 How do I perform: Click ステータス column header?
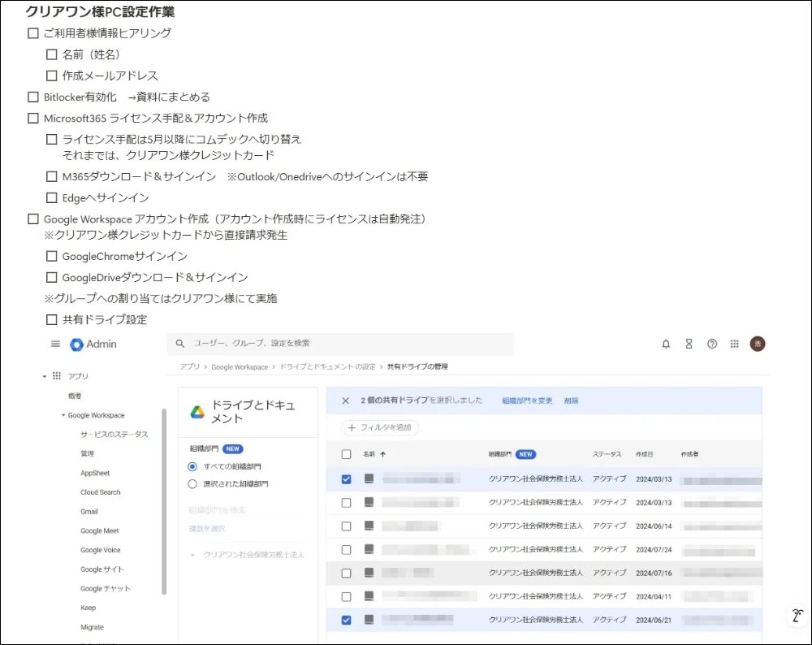(607, 454)
